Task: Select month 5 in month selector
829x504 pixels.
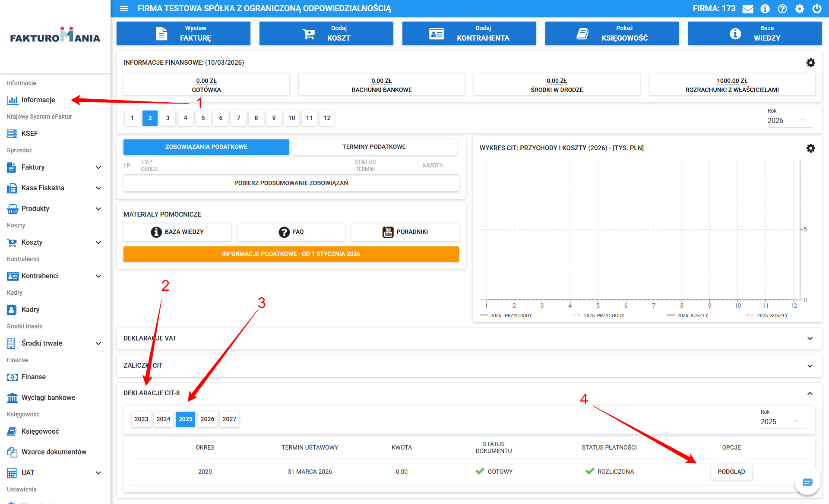Action: tap(203, 118)
